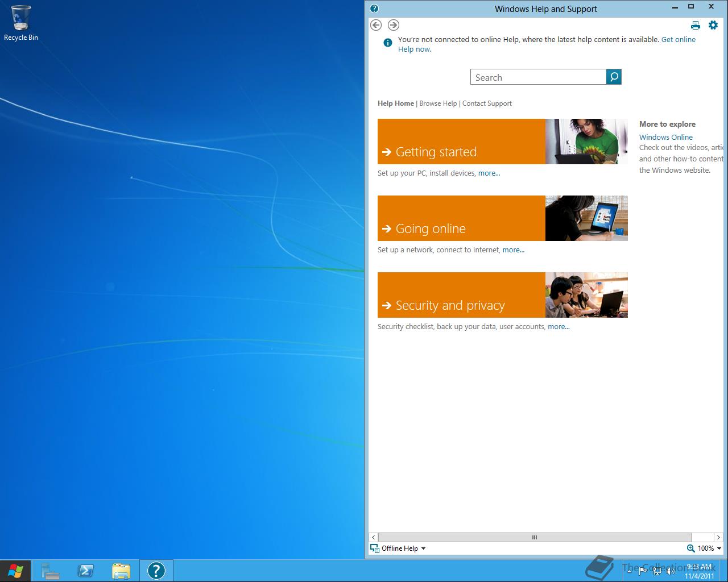The width and height of the screenshot is (728, 582).
Task: Click the 'Set up a network, connect to Internet' text
Action: pos(439,250)
